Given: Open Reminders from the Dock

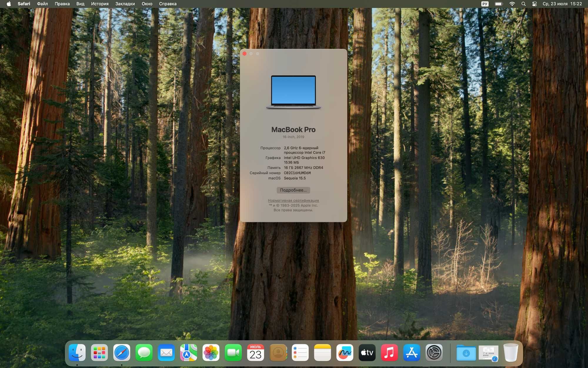Looking at the screenshot, I should [300, 352].
